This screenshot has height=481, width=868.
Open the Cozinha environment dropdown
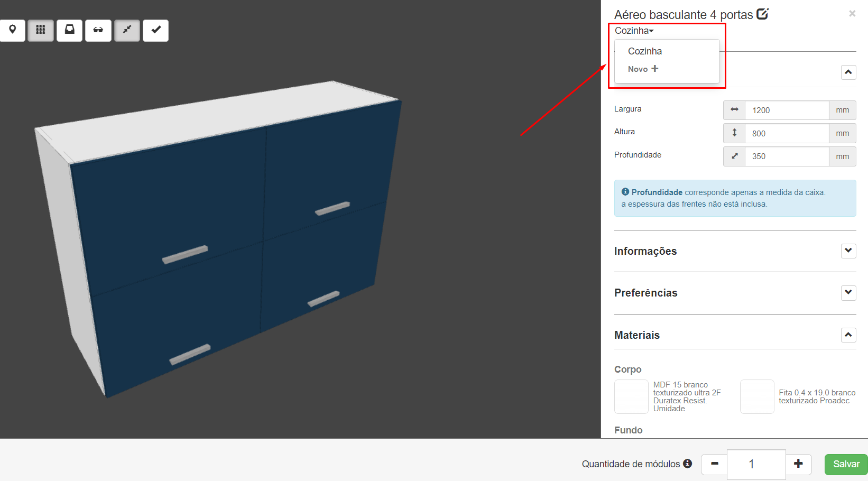pos(634,31)
